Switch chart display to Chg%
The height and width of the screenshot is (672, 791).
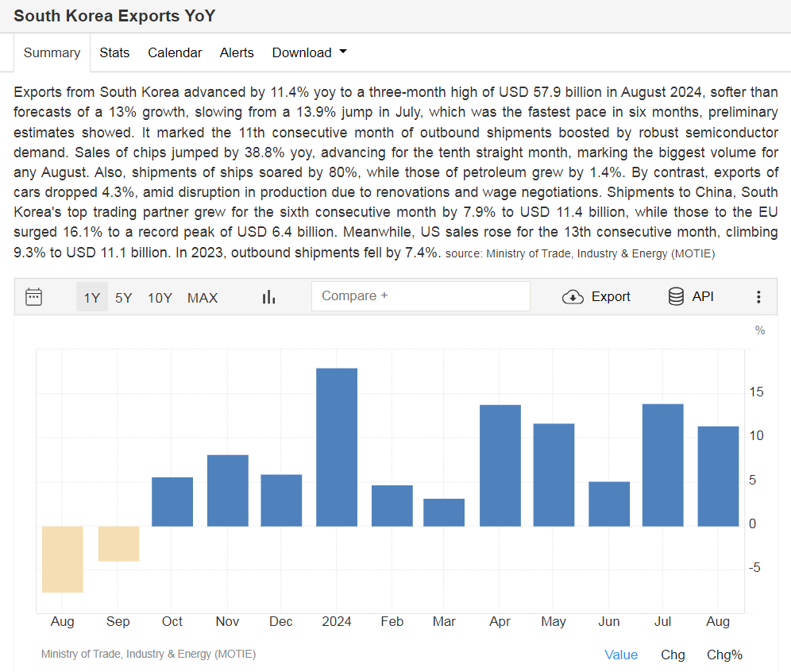(x=724, y=655)
